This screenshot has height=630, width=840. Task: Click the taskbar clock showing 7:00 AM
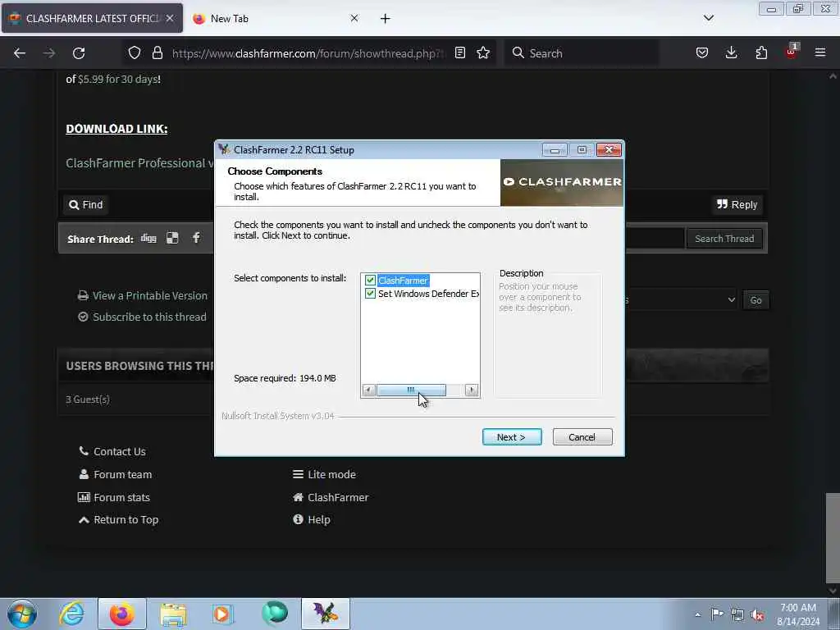tap(798, 614)
